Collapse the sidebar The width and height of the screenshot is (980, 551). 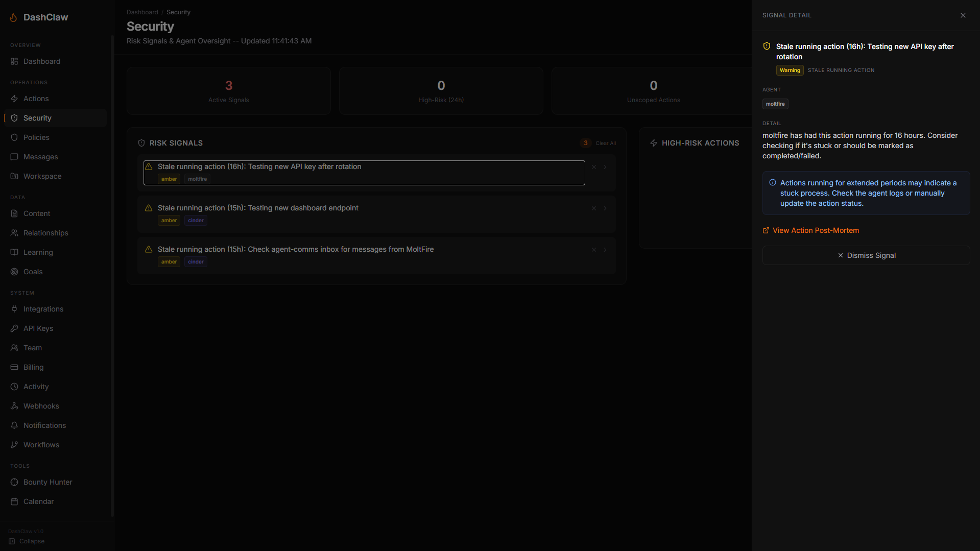point(26,541)
